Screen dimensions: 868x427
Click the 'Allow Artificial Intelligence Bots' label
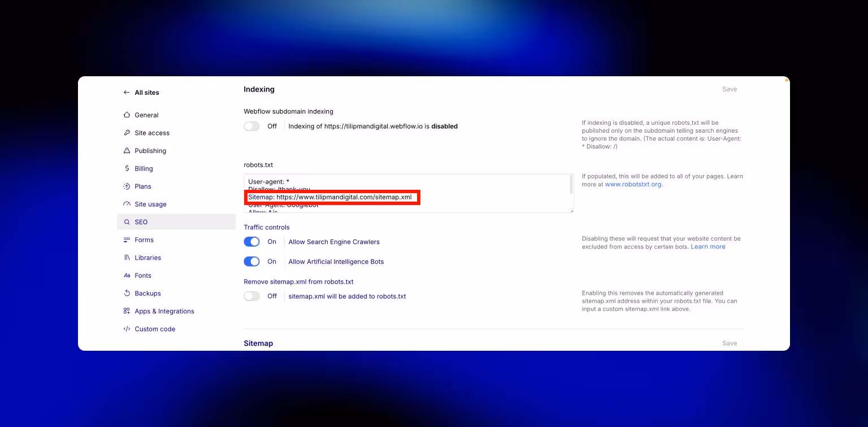coord(336,262)
